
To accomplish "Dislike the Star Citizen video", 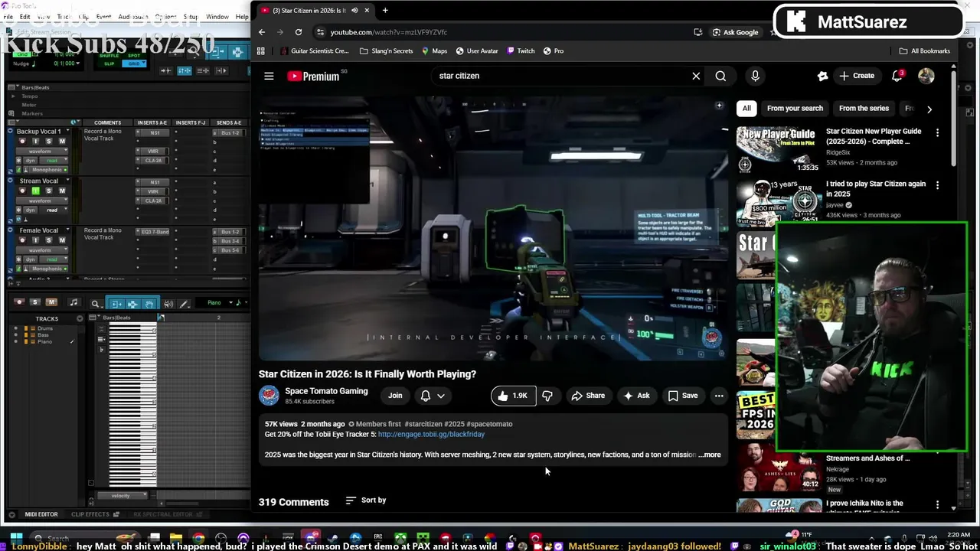I will coord(547,396).
